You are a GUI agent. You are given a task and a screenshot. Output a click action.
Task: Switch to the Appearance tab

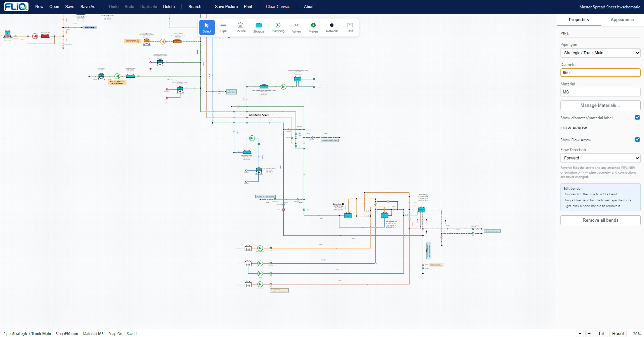[x=622, y=20]
